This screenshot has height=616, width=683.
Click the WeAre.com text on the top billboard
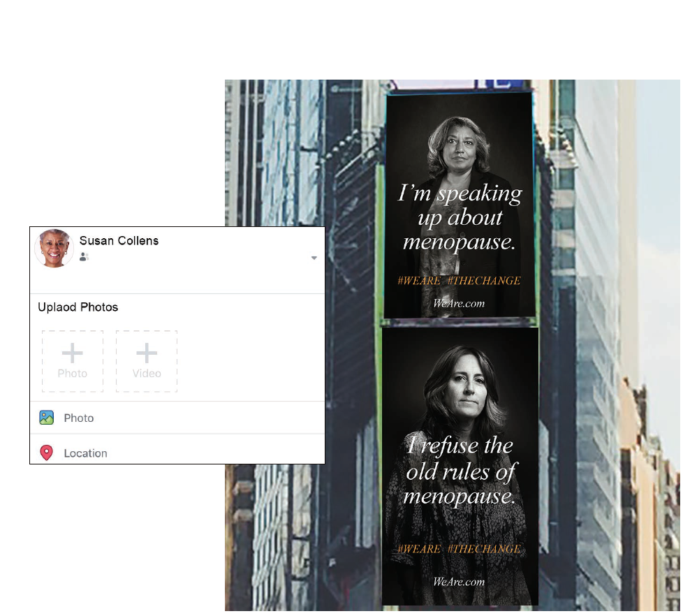(459, 303)
